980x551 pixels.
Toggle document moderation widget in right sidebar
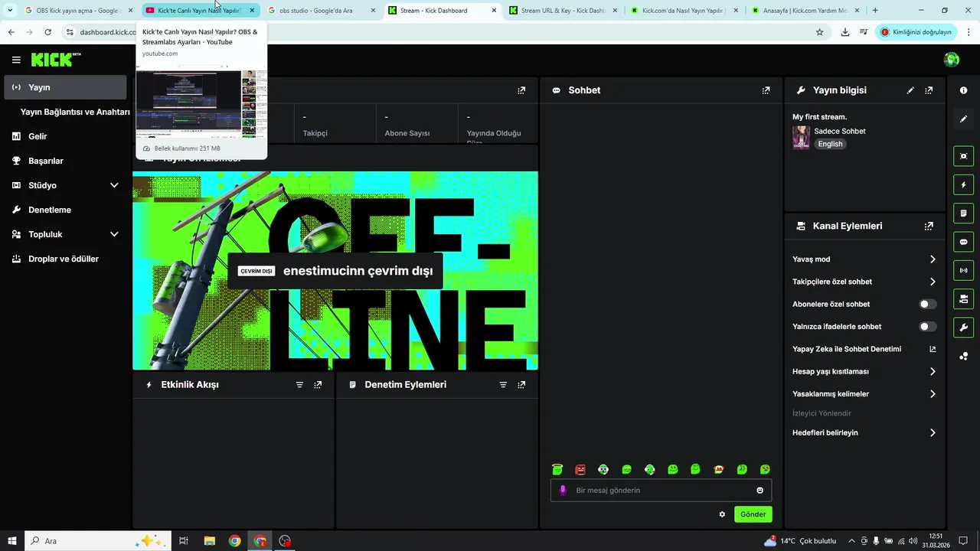point(964,214)
